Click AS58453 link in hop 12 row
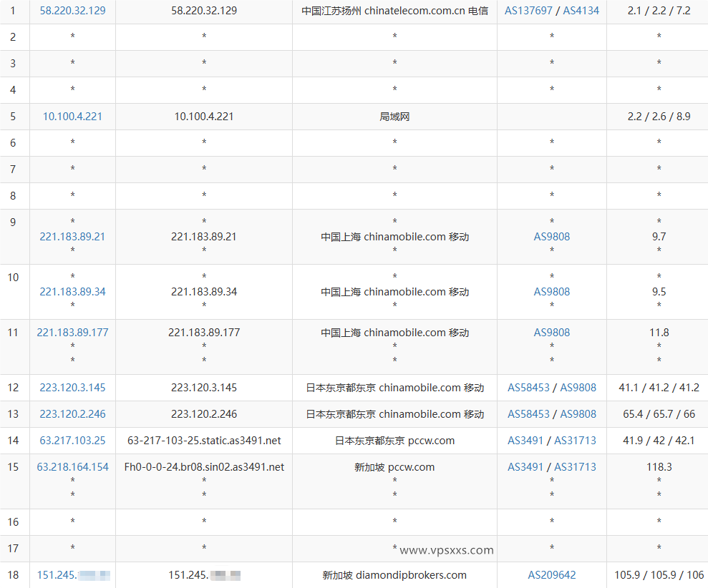Image resolution: width=708 pixels, height=588 pixels. coord(529,388)
